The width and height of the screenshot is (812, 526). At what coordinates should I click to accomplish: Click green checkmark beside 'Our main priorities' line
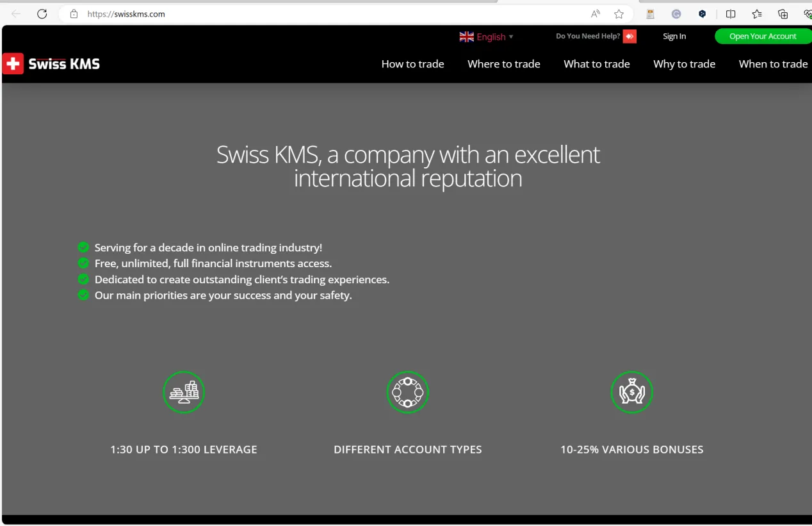[83, 295]
